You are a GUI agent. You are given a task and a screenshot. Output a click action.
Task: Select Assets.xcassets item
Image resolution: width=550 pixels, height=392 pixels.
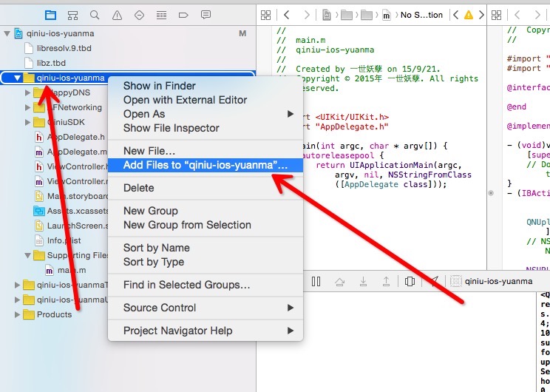77,211
